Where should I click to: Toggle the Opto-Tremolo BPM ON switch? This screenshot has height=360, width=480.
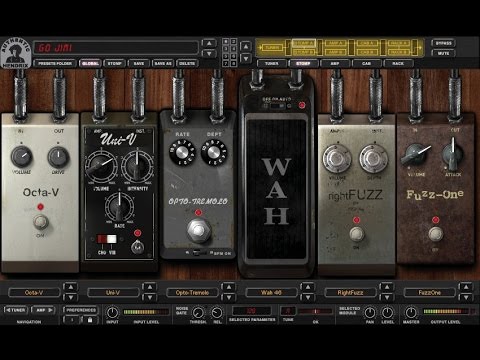[x=199, y=253]
